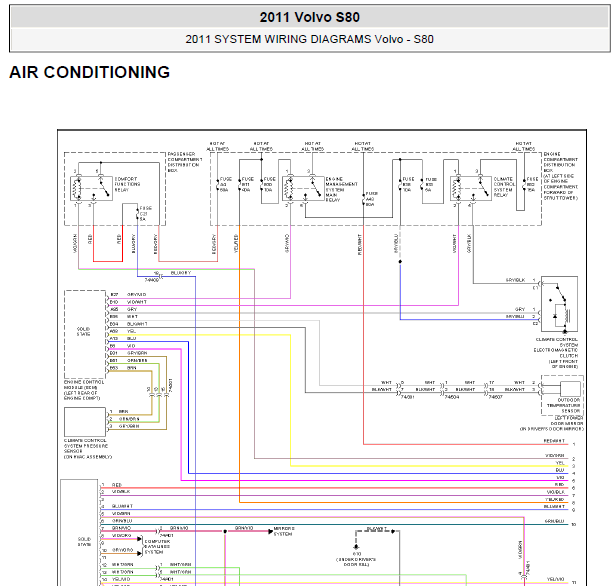
Task: Click the 'ENGINE COMPARTMENT DISTRIBUTION BOX' label
Action: (x=561, y=162)
